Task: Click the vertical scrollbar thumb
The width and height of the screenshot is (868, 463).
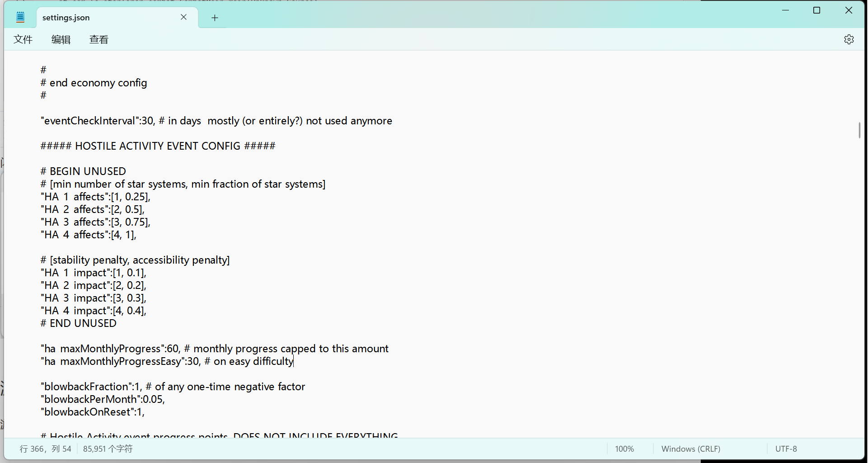Action: point(859,130)
